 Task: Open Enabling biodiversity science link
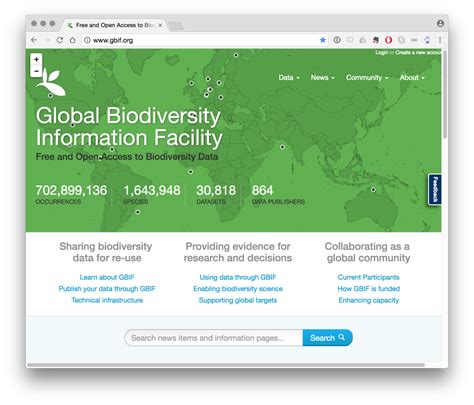pos(238,289)
